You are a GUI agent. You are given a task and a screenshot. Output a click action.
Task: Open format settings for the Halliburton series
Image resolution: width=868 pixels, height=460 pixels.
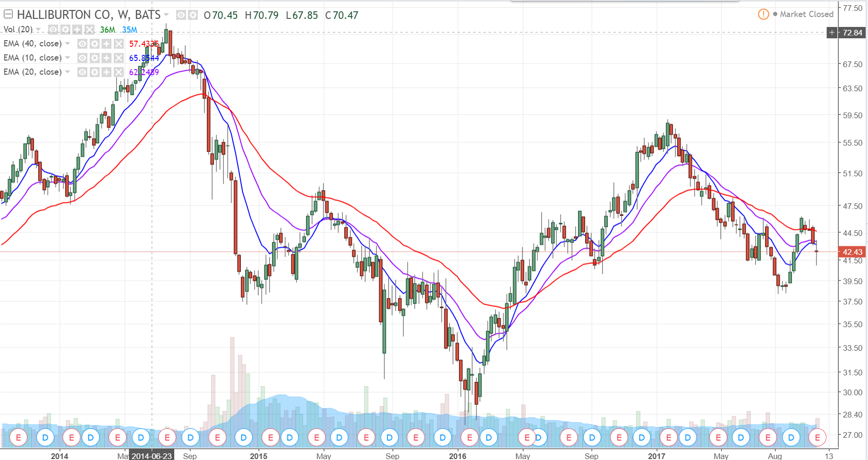(x=193, y=15)
